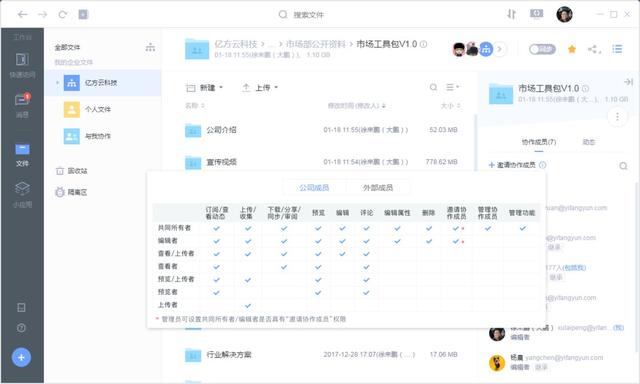Open the transfer list arrows icon
The width and height of the screenshot is (640, 384).
pyautogui.click(x=511, y=14)
